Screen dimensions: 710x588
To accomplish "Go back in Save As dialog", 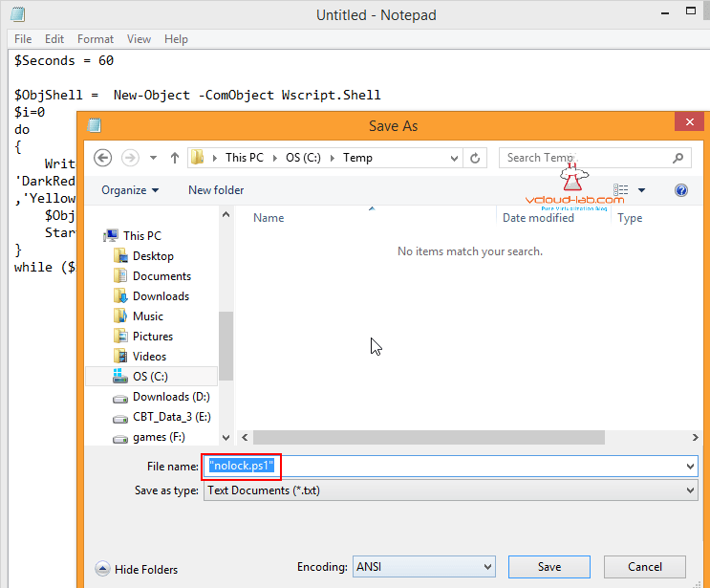I will [x=103, y=158].
